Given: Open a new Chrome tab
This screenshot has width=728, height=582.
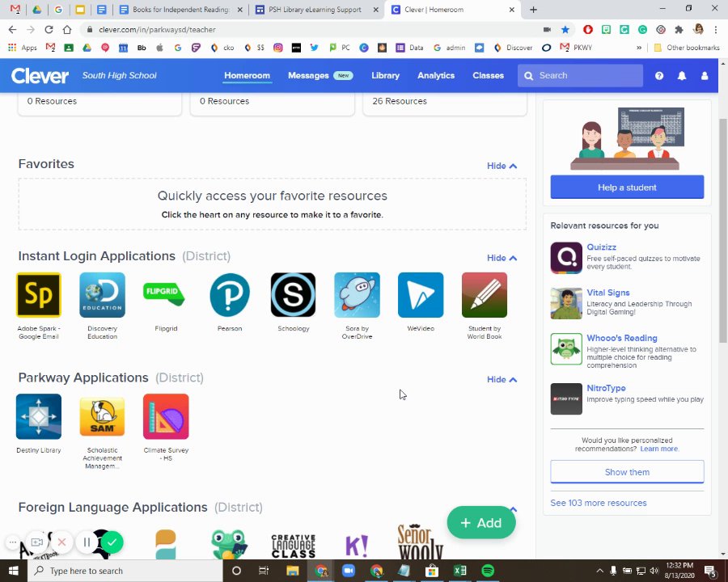Looking at the screenshot, I should (x=533, y=9).
